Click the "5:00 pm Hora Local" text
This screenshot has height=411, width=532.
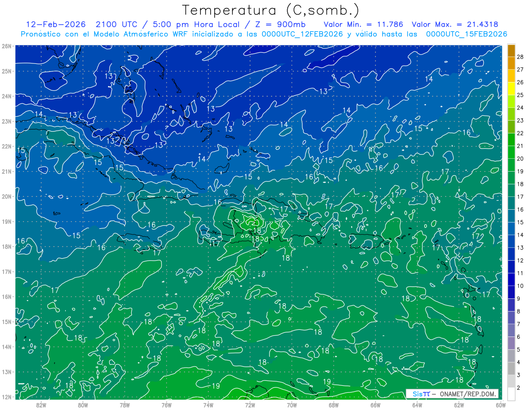(196, 24)
